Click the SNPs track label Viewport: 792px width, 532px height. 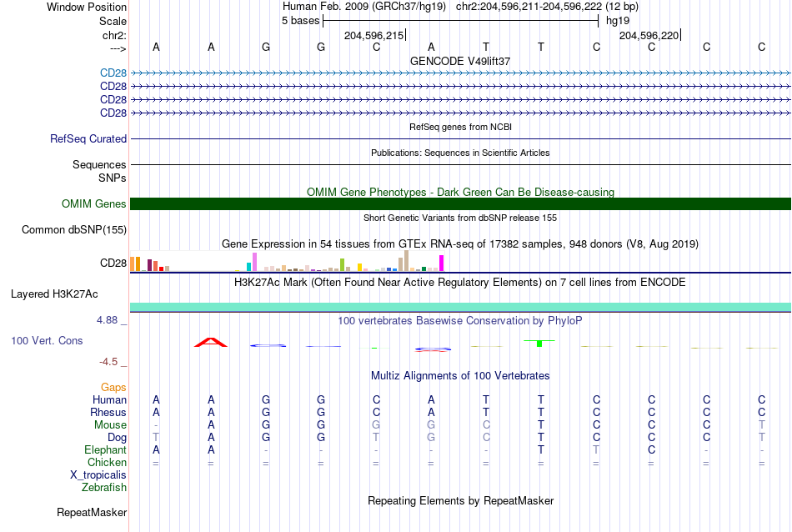point(113,178)
